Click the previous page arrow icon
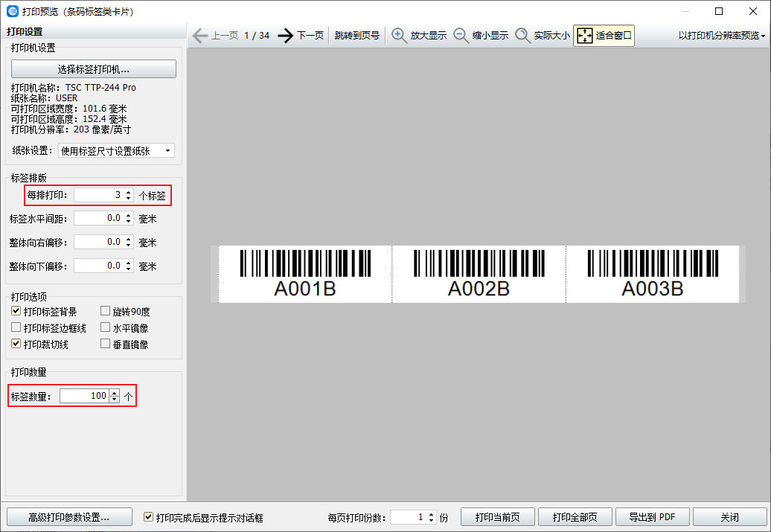This screenshot has width=771, height=532. pyautogui.click(x=199, y=36)
